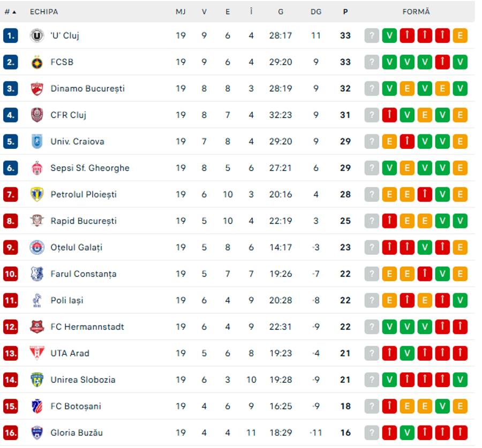Click the 'U' Cluj team crest
Viewport: 482px width, 448px height.
coord(37,36)
